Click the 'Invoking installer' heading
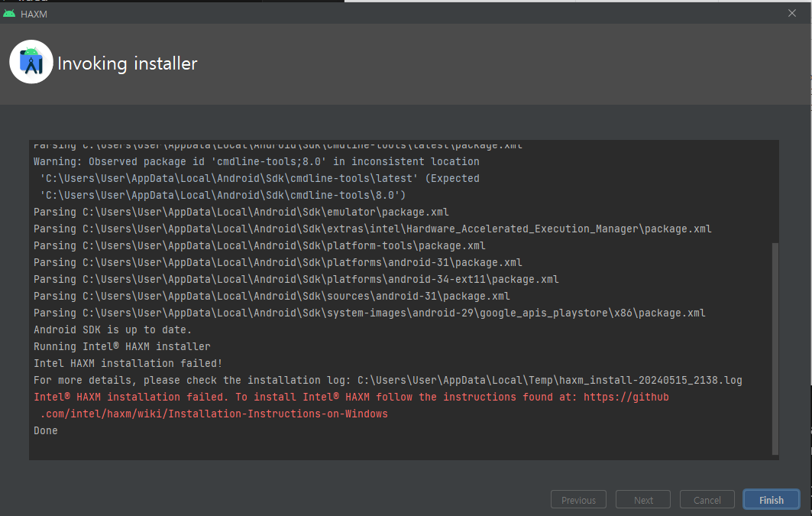812x516 pixels. [x=128, y=63]
